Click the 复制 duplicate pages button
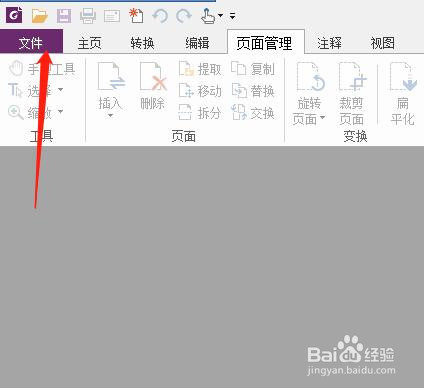The width and height of the screenshot is (424, 388). [253, 69]
